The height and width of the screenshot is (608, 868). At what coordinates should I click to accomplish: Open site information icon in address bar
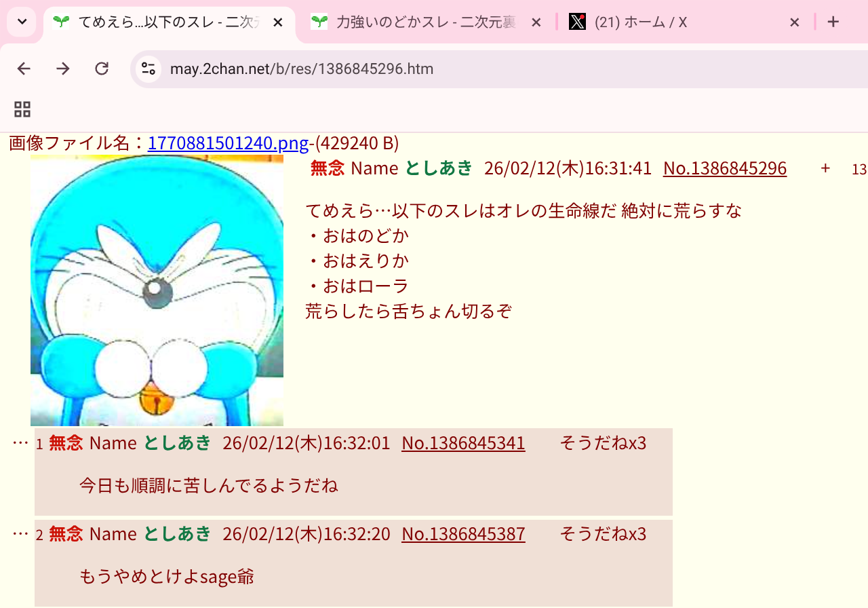click(149, 69)
